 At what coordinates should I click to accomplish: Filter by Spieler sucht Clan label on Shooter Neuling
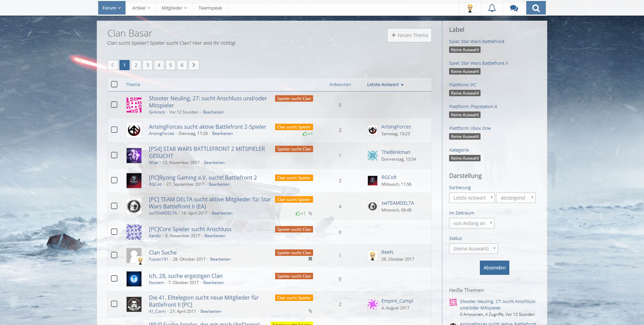[x=294, y=99]
